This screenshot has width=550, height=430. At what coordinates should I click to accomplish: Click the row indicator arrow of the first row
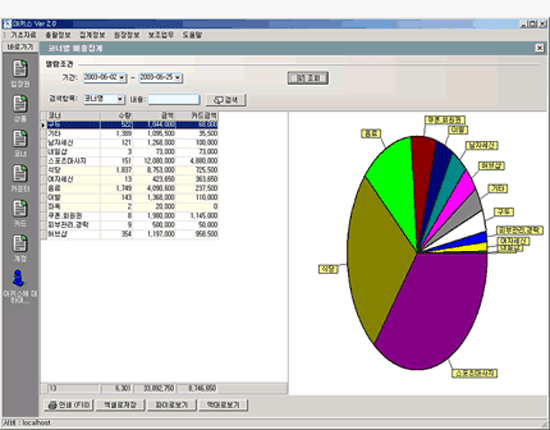click(x=43, y=125)
